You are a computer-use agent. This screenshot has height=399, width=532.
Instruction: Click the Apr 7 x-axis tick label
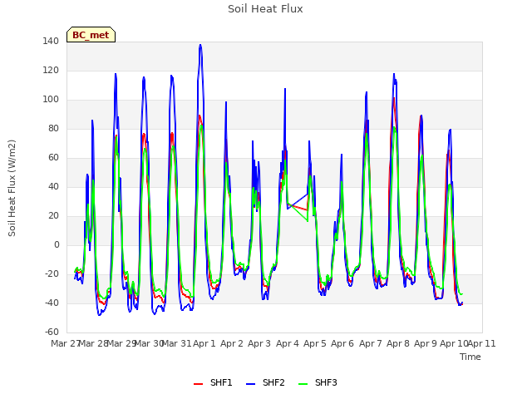pyautogui.click(x=371, y=343)
